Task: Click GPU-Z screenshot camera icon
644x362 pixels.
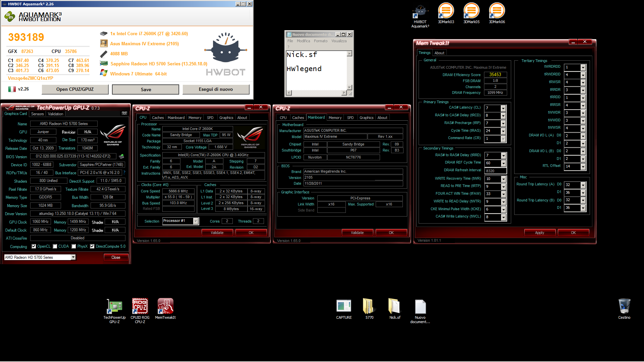Action: 124,113
